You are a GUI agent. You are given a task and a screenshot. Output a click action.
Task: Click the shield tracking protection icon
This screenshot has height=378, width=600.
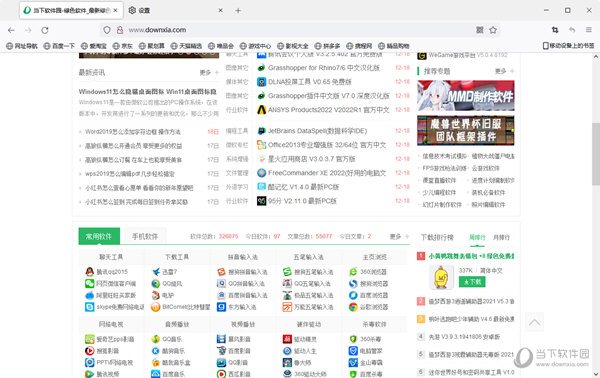pos(107,30)
